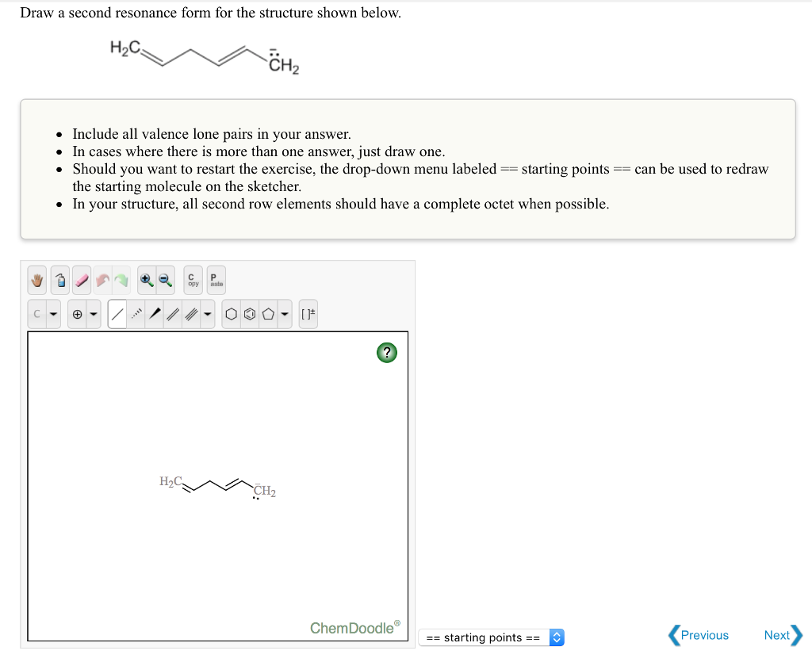This screenshot has height=662, width=812.
Task: Open the ring types dropdown arrow
Action: pos(285,314)
